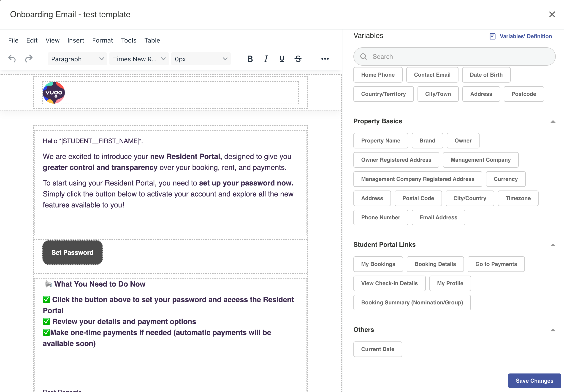Open the Insert menu
This screenshot has height=392, width=564.
click(x=76, y=40)
